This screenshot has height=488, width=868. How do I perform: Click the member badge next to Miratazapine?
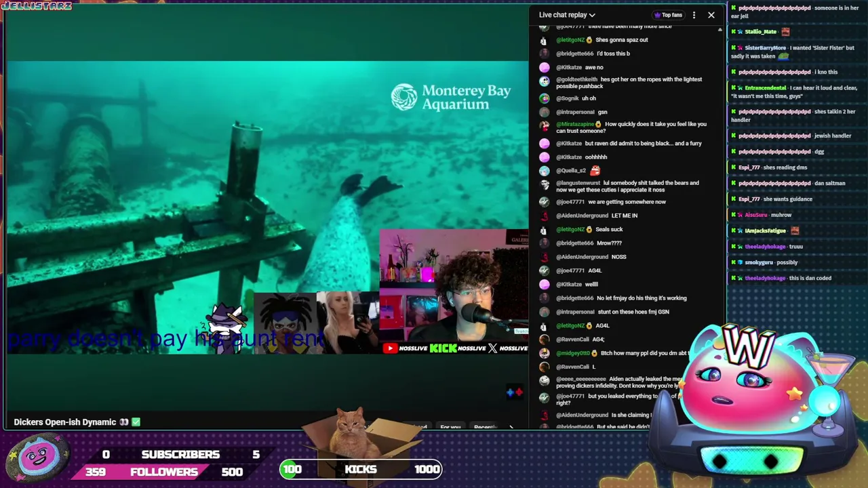coord(597,124)
